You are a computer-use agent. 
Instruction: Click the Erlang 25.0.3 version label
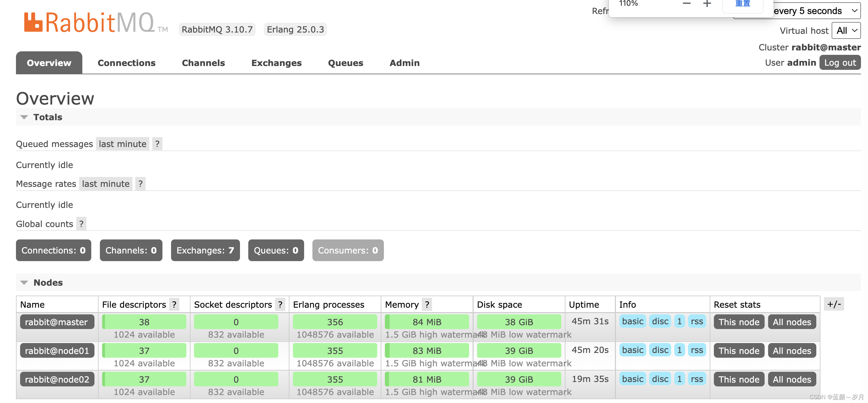tap(295, 29)
